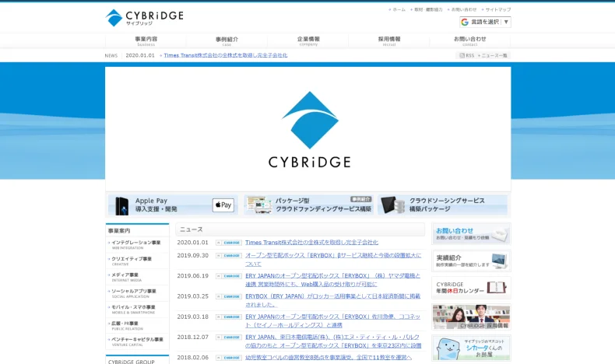Image resolution: width=615 pixels, height=364 pixels.
Task: Open the 2019.06.19 ヤマダ電機 ERYBOX article
Action: [332, 280]
